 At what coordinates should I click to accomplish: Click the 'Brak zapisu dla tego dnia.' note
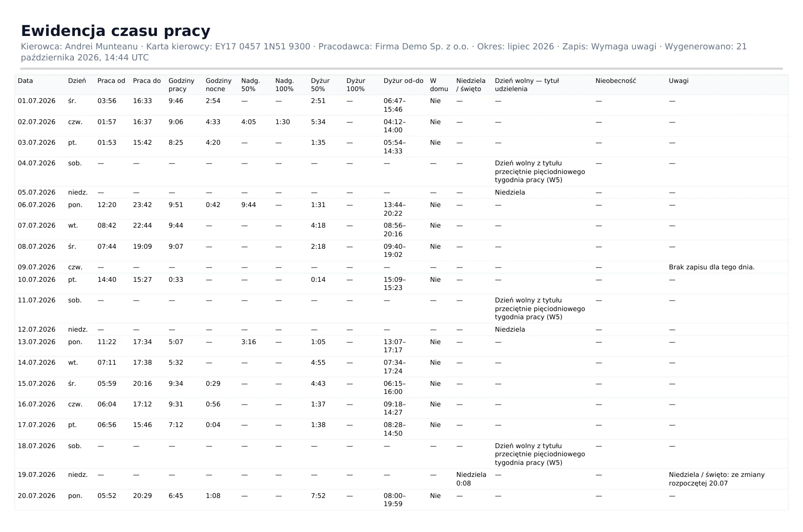pyautogui.click(x=712, y=267)
